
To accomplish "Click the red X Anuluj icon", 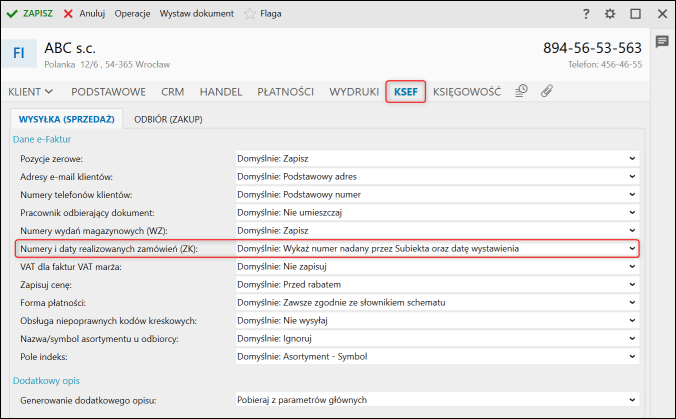I will tap(68, 14).
